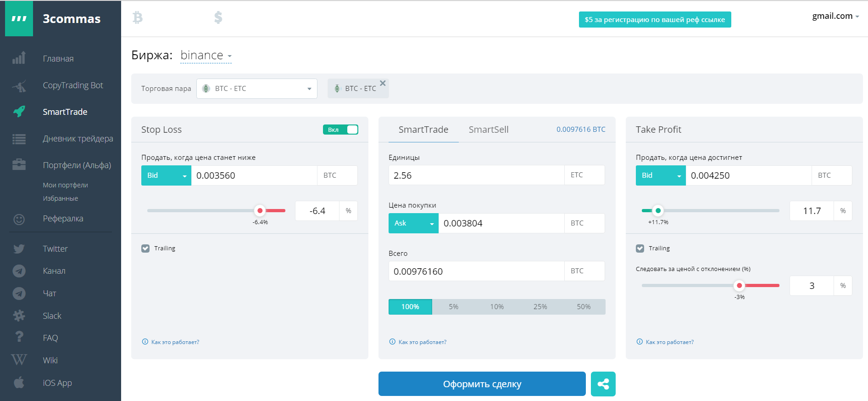
Task: Click the Всего total field 0.00976160
Action: click(x=476, y=271)
